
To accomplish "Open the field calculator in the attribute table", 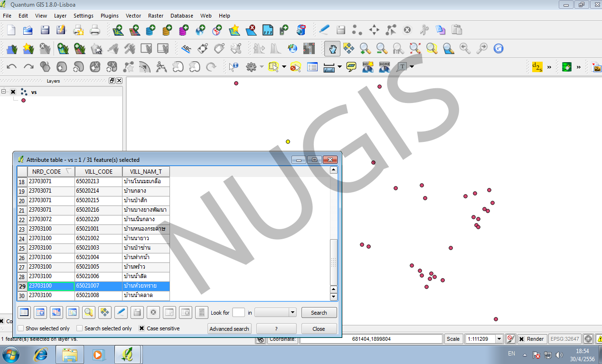I will pyautogui.click(x=202, y=312).
